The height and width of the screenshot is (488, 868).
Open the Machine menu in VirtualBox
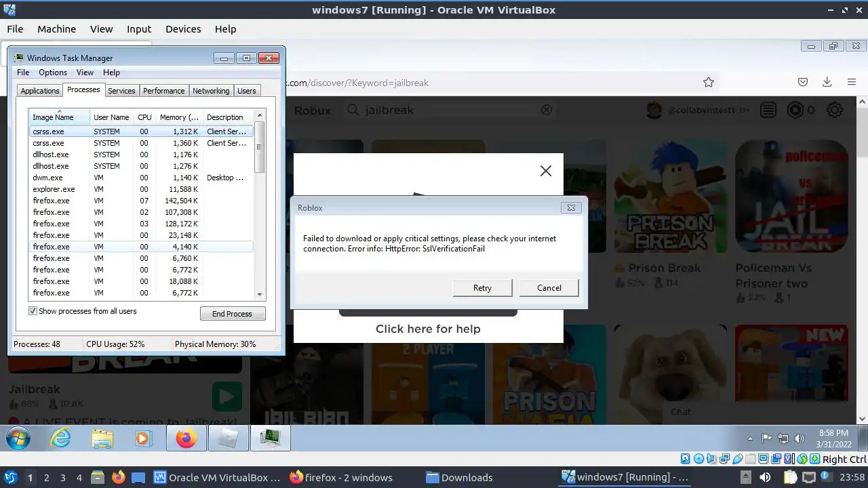point(56,29)
